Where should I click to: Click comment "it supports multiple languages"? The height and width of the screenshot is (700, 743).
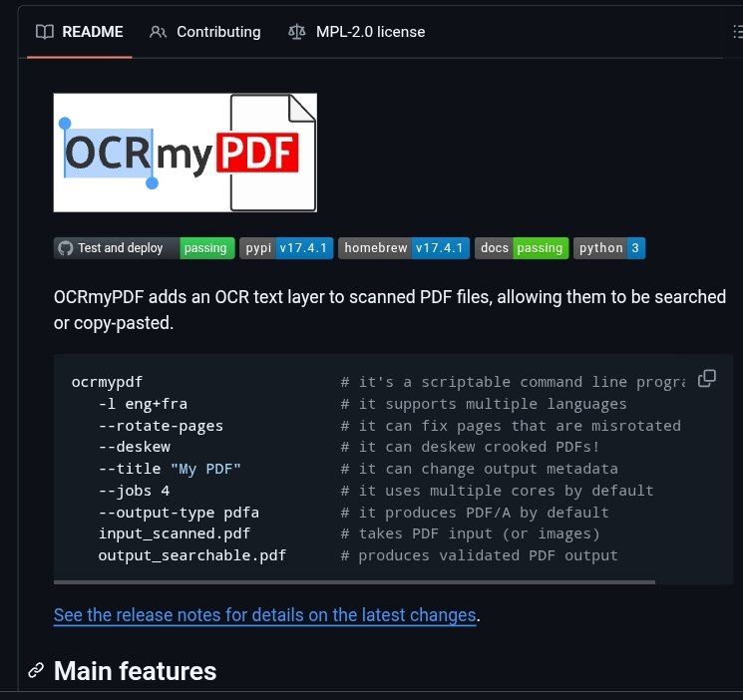click(x=484, y=404)
